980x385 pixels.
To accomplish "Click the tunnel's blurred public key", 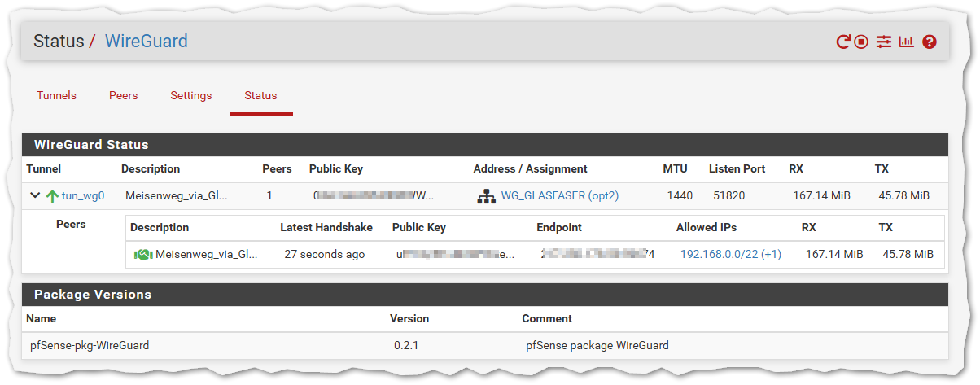I will coord(374,195).
